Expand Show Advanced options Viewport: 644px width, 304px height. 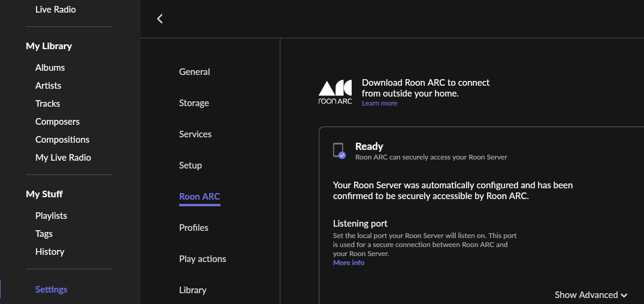point(591,294)
